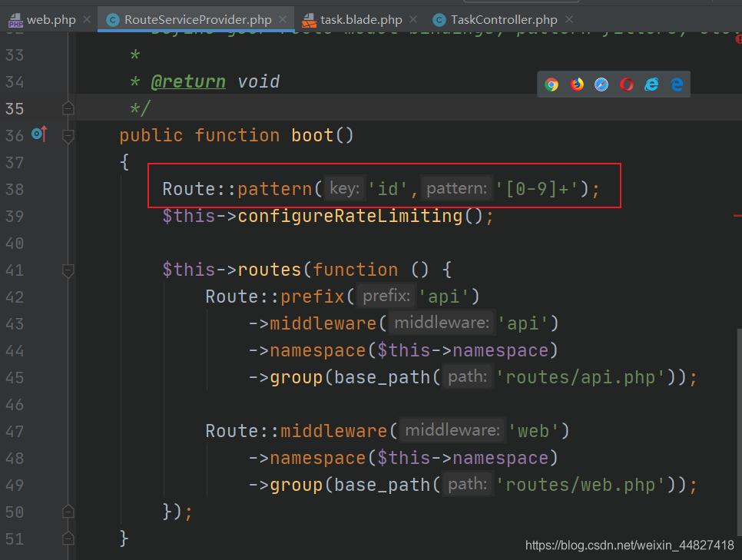Screen dimensions: 742x560
Task: Close the web.php tab
Action: 87,19
